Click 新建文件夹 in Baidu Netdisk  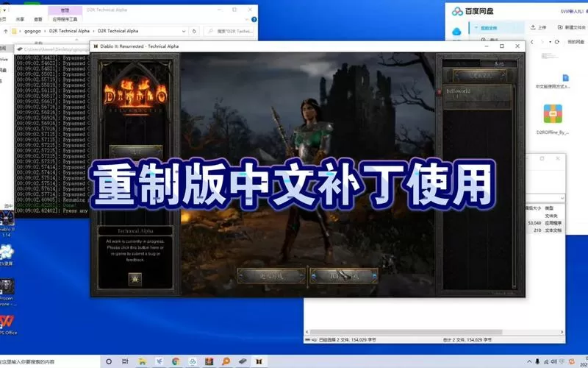click(x=572, y=27)
